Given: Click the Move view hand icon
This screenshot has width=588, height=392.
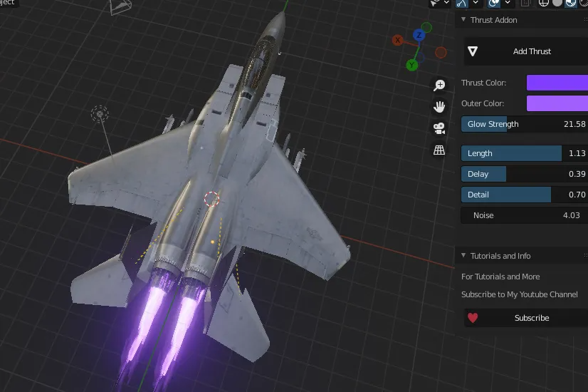Looking at the screenshot, I should pos(439,107).
